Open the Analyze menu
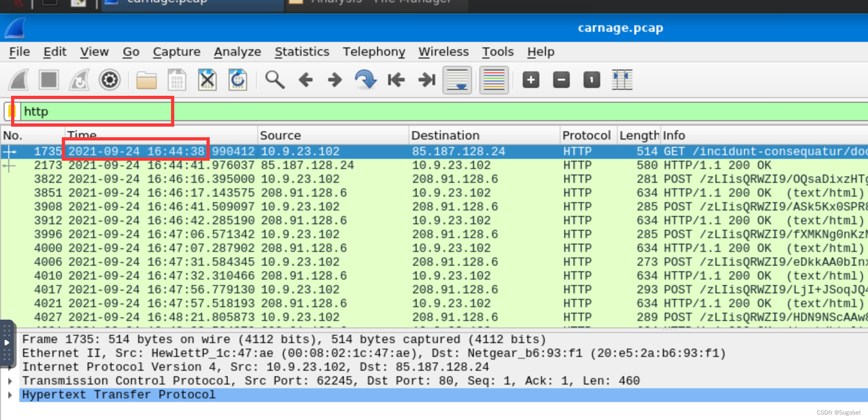 [237, 52]
